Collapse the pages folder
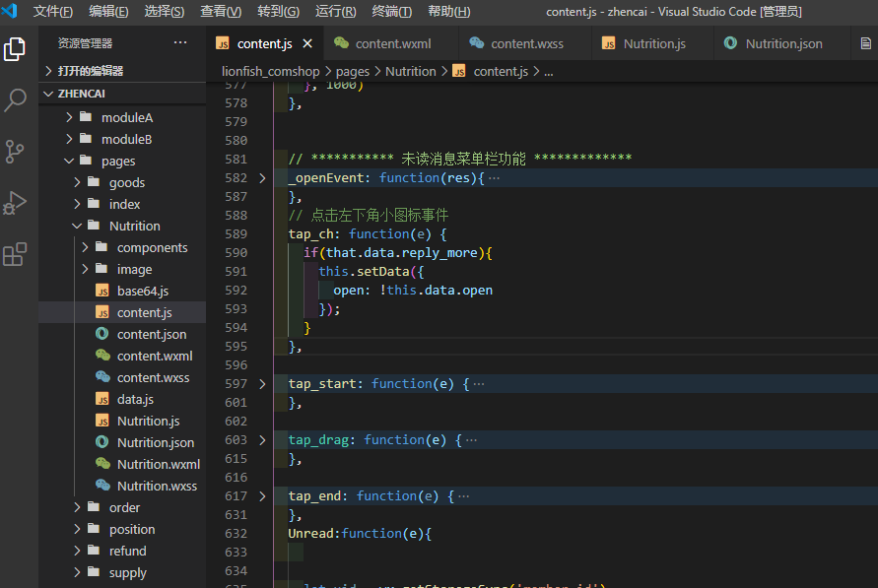This screenshot has height=588, width=878. click(x=69, y=161)
